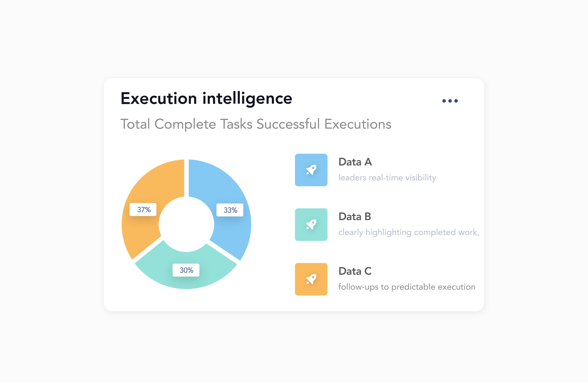The height and width of the screenshot is (383, 588).
Task: Click the white center of the donut chart
Action: point(186,224)
